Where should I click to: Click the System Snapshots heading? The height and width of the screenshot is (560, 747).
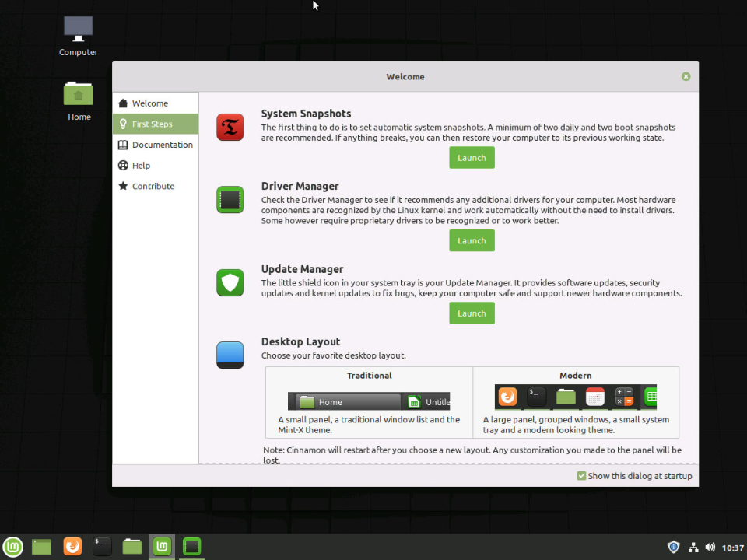coord(306,114)
